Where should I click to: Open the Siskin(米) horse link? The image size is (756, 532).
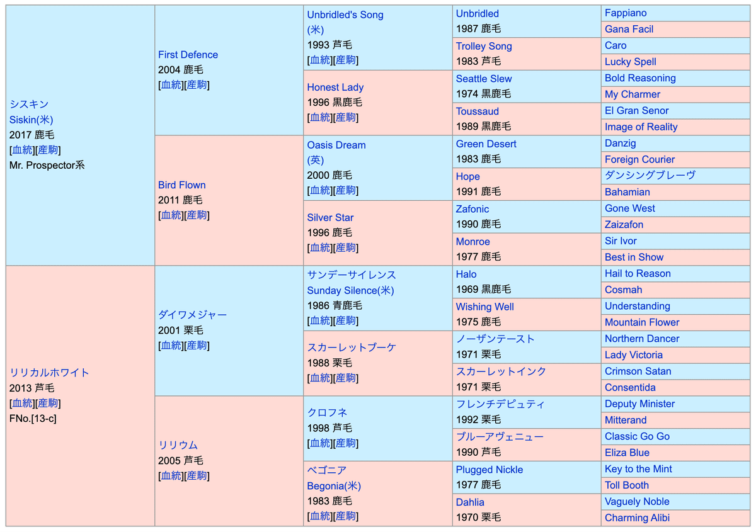[x=31, y=120]
